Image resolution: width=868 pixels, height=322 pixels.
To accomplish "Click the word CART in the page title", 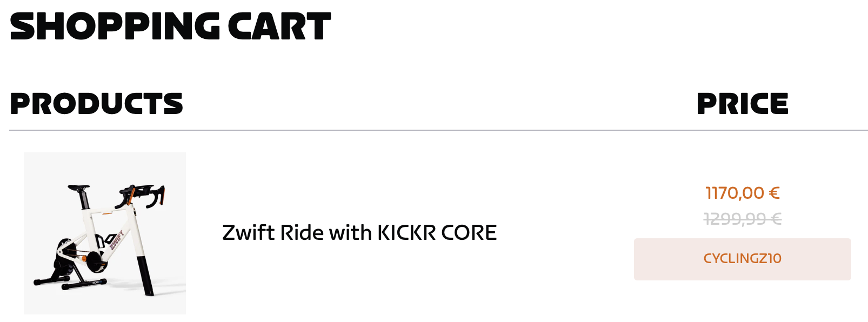I will pyautogui.click(x=279, y=26).
